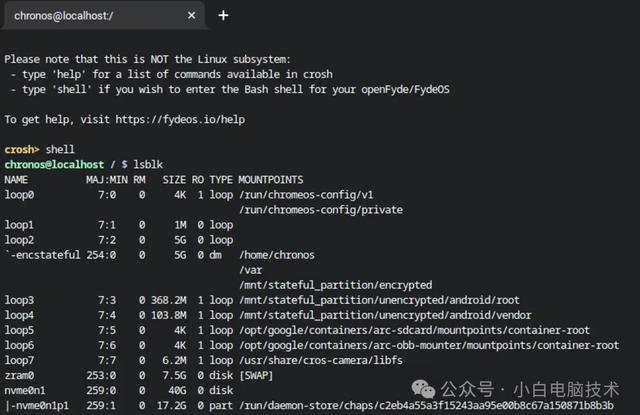
Task: Click the NAME column header
Action: point(16,180)
